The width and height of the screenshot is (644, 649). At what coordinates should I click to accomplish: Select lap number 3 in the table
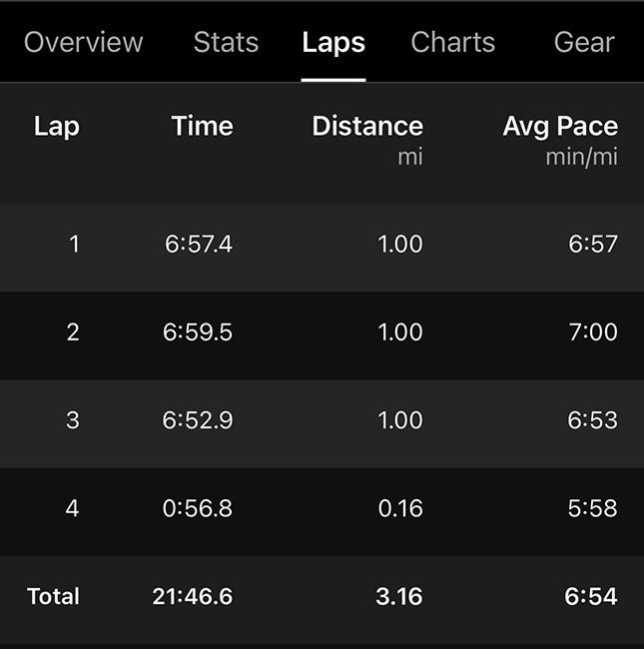point(73,420)
